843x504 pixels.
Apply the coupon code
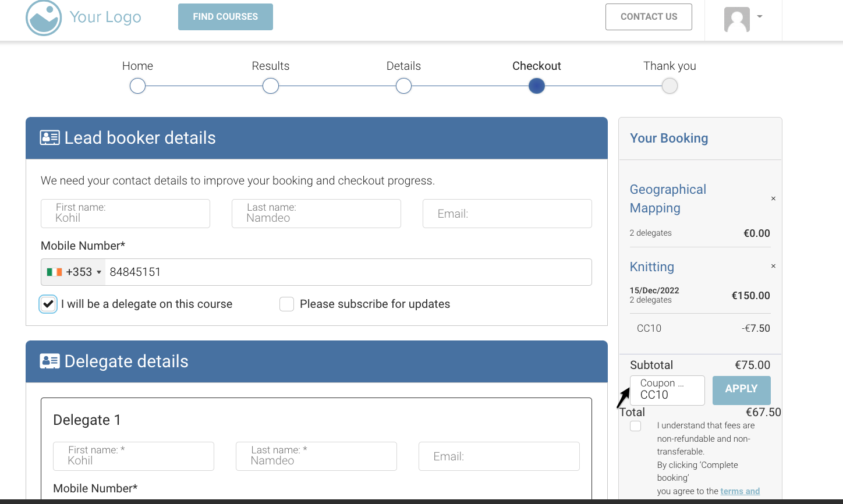pos(741,390)
